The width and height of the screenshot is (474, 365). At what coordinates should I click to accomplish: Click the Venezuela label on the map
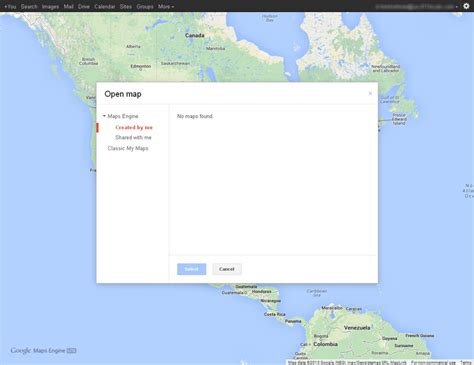[357, 328]
